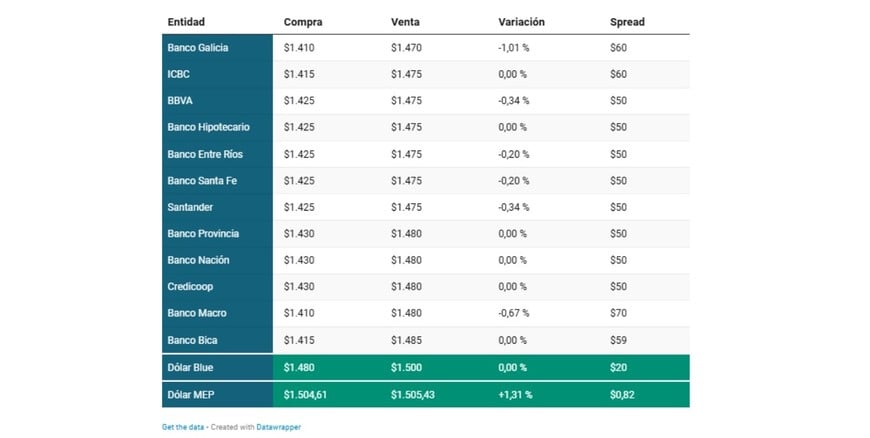Image resolution: width=870 pixels, height=438 pixels.
Task: Click the Banco Santa Fe entity cell
Action: click(203, 180)
